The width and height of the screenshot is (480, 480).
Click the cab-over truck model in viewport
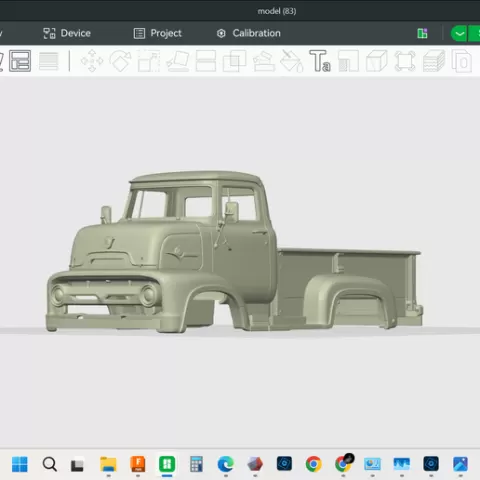tap(234, 252)
